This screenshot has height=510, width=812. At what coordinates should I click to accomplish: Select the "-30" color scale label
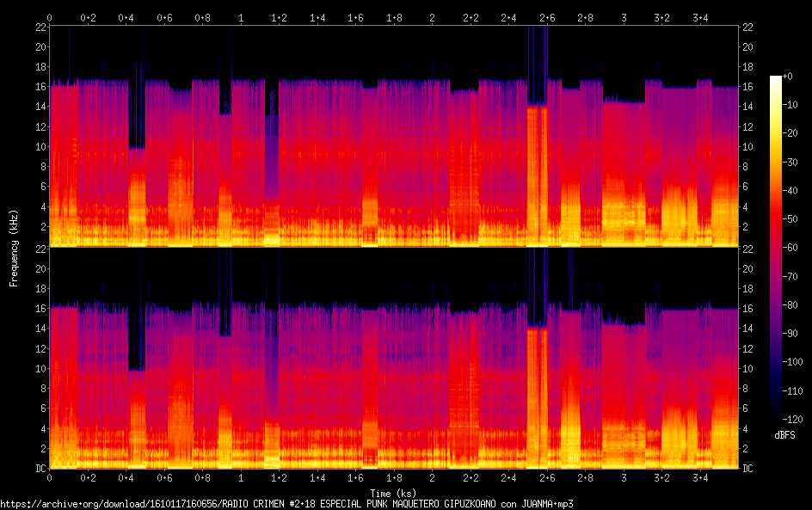coord(790,162)
